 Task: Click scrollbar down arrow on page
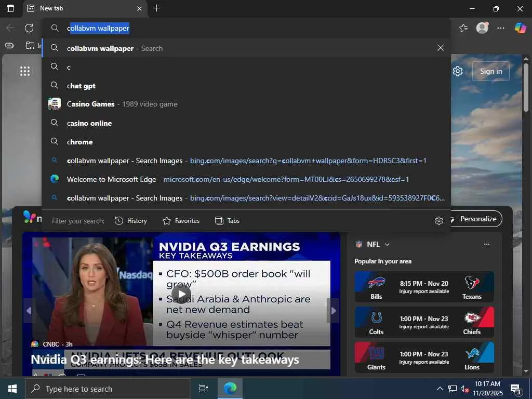[526, 371]
